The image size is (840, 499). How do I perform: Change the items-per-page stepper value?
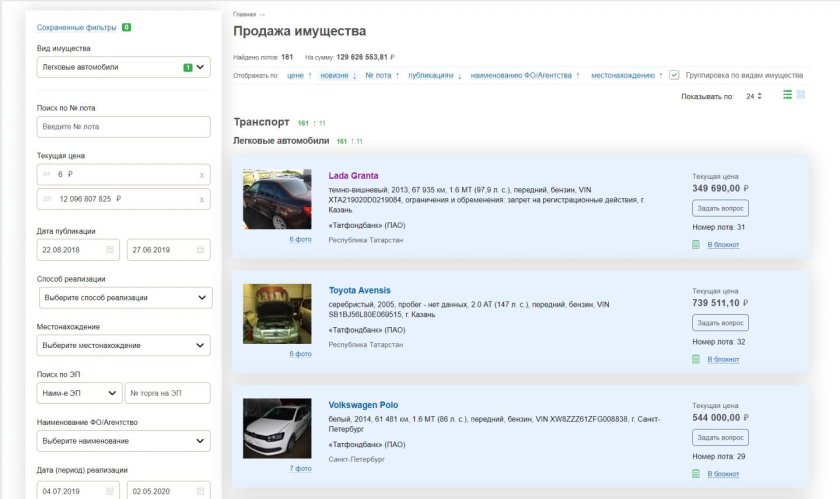click(760, 96)
